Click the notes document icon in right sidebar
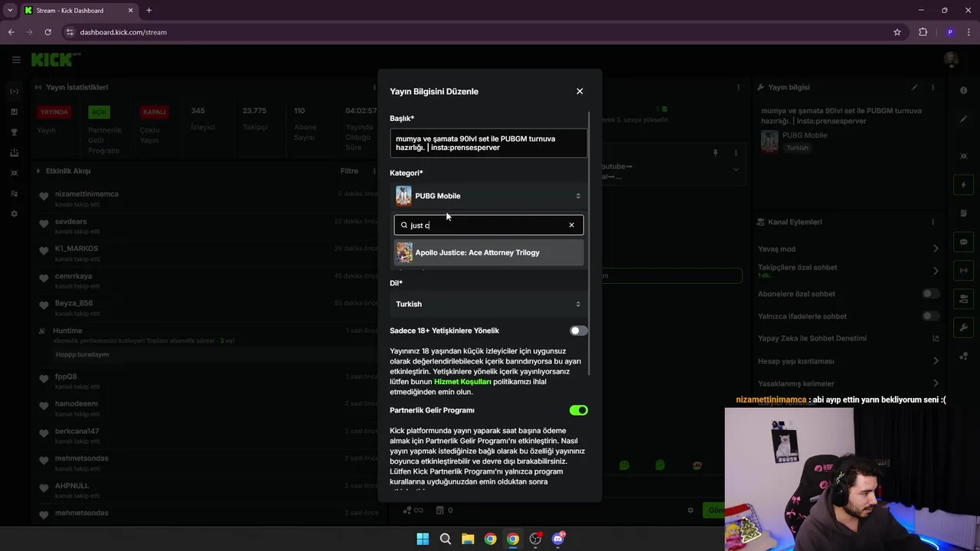Viewport: 980px width, 551px height. [963, 214]
